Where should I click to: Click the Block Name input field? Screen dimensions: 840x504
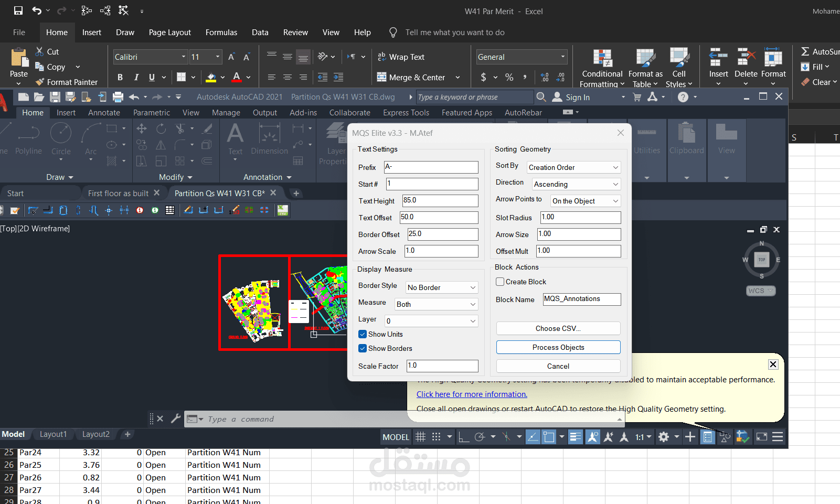point(582,299)
